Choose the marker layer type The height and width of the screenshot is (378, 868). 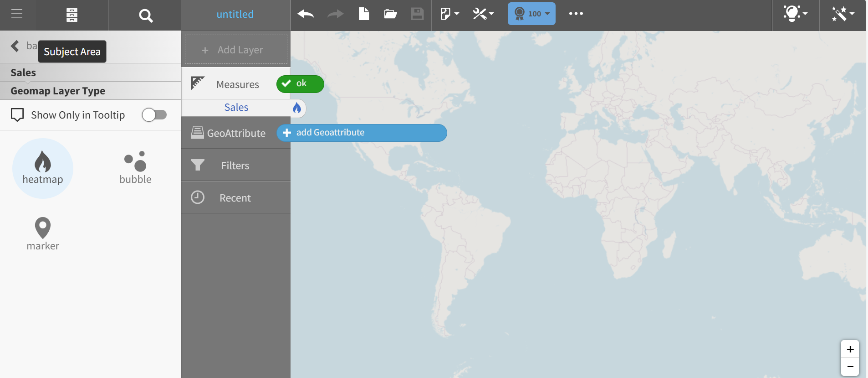[43, 234]
